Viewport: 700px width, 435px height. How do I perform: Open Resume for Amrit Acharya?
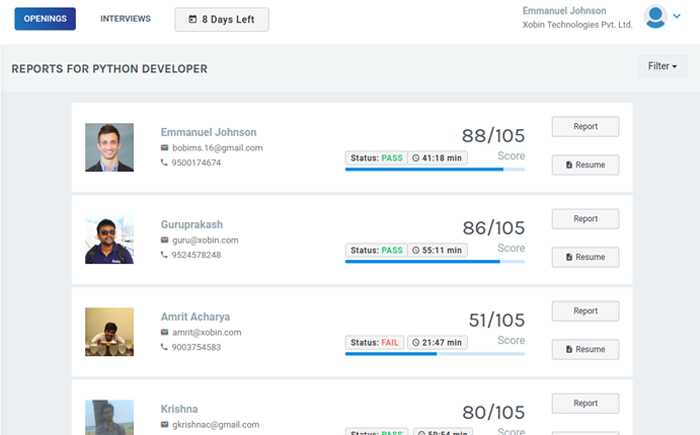click(x=585, y=349)
